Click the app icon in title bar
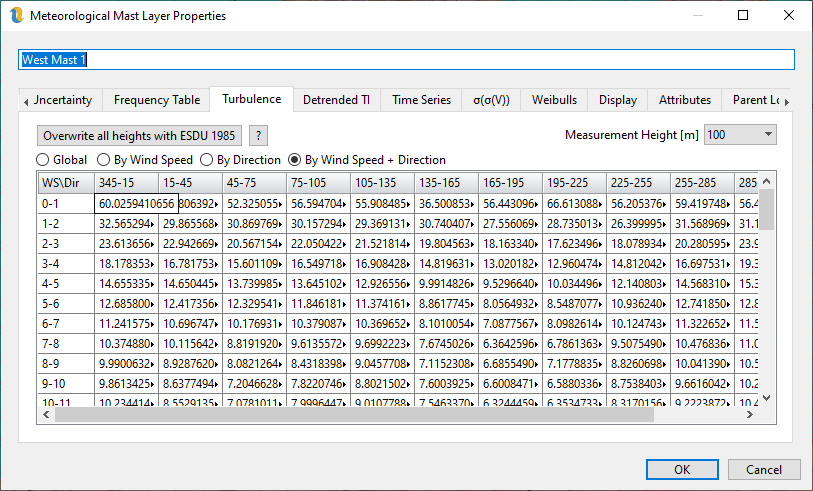 coord(15,16)
